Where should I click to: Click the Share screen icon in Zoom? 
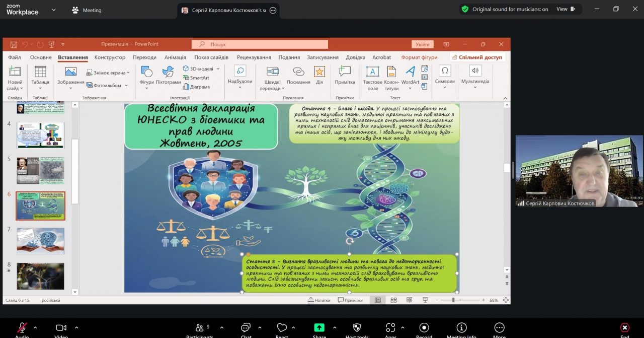pyautogui.click(x=319, y=328)
